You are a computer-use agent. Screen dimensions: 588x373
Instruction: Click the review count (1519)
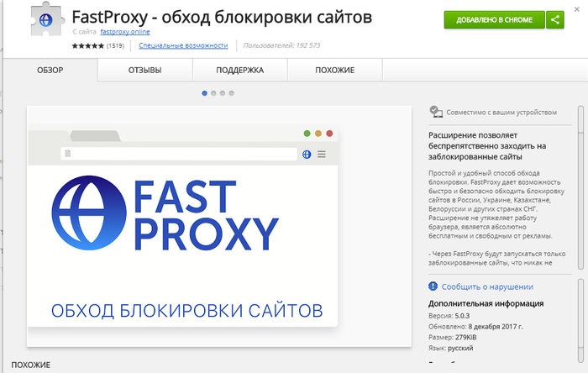tap(115, 45)
